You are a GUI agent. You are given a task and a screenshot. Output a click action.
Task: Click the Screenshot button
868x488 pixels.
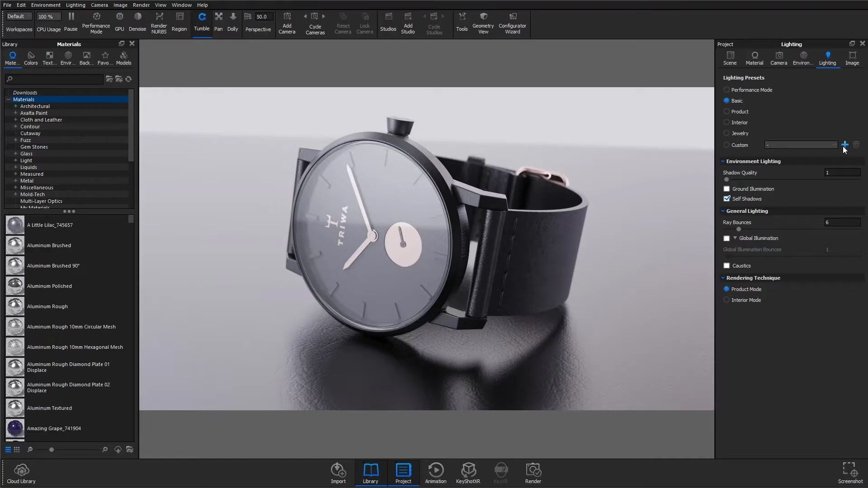pyautogui.click(x=849, y=472)
